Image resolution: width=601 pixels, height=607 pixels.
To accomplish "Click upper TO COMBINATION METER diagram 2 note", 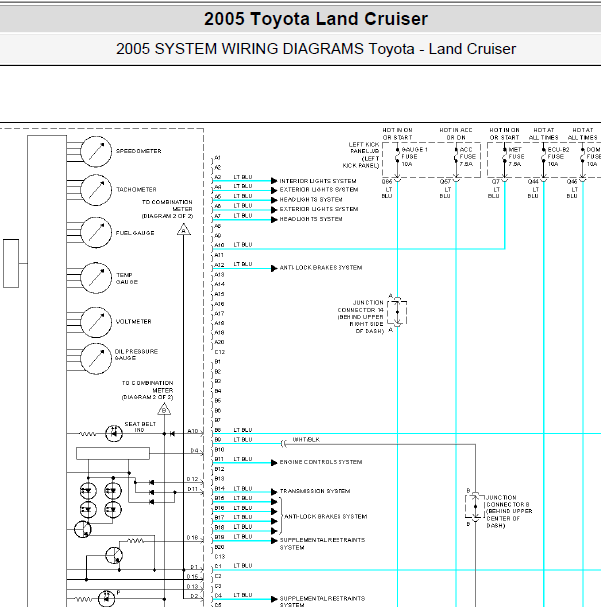I will pos(167,209).
